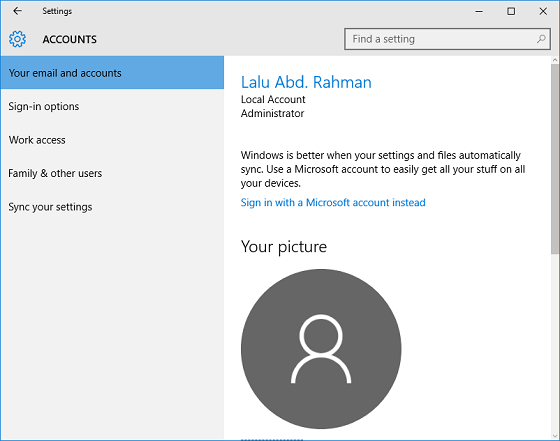Open Sign-in options
560x441 pixels.
(x=112, y=106)
